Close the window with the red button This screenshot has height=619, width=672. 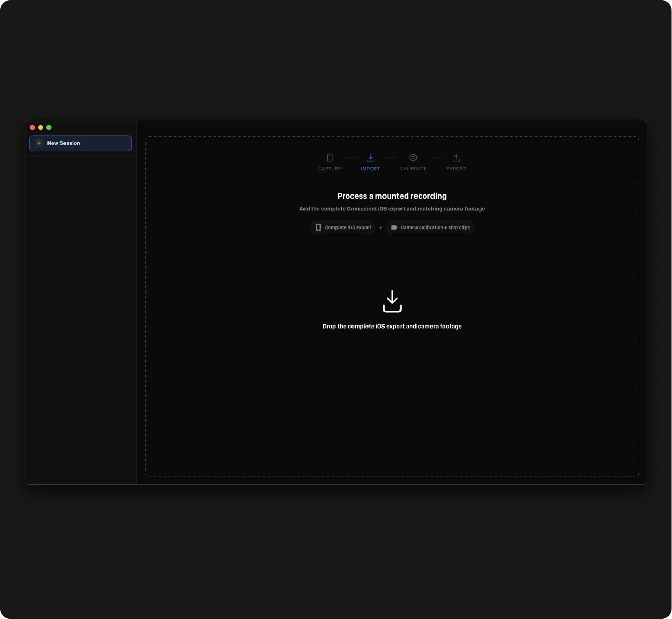point(33,127)
